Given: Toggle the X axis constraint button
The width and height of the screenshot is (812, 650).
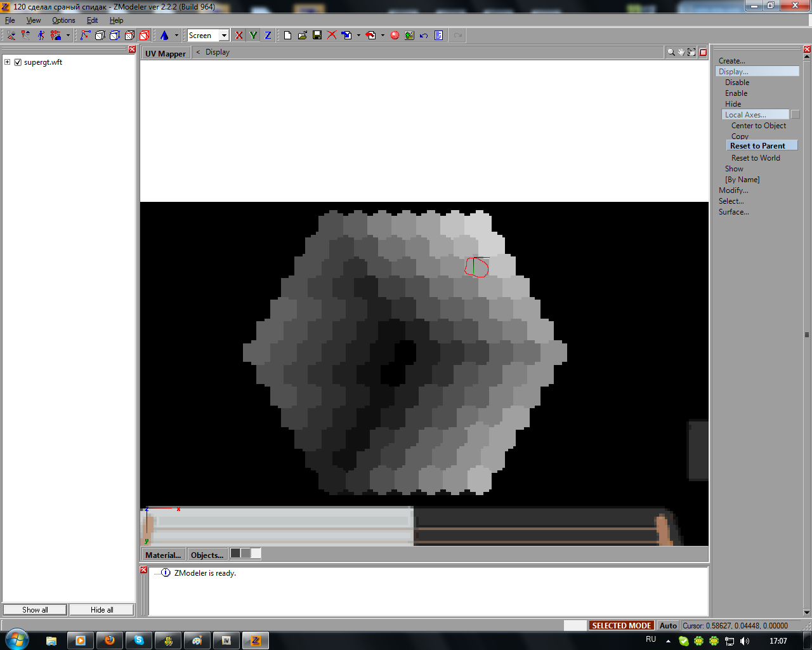Looking at the screenshot, I should tap(239, 36).
